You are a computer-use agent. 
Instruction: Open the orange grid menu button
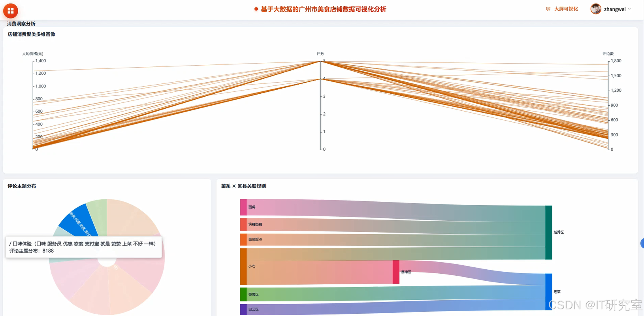(x=11, y=11)
